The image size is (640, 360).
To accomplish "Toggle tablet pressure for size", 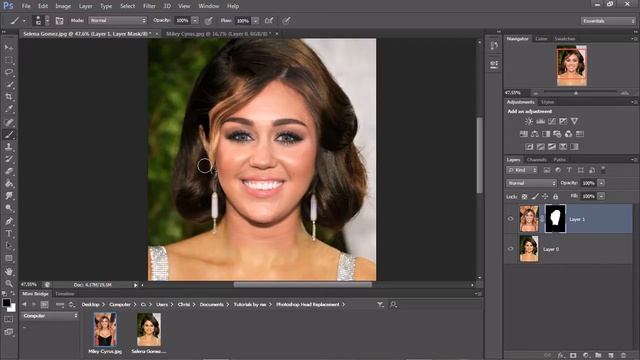I will pos(286,20).
